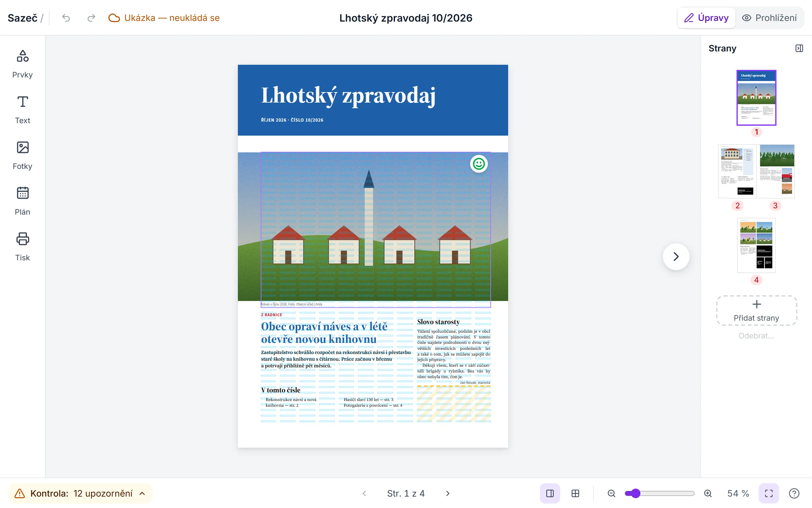
Task: Select page 2 thumbnail
Action: tap(737, 171)
